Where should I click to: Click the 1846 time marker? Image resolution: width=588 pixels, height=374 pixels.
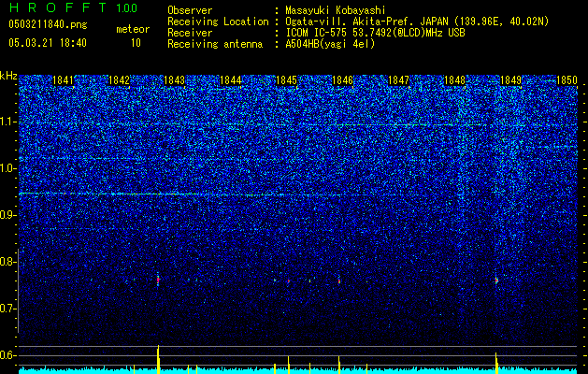(x=343, y=80)
